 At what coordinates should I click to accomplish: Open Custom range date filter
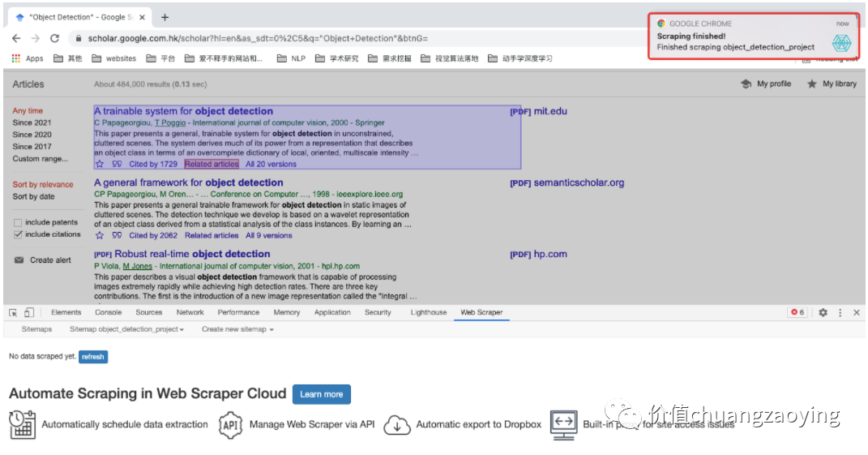[40, 159]
